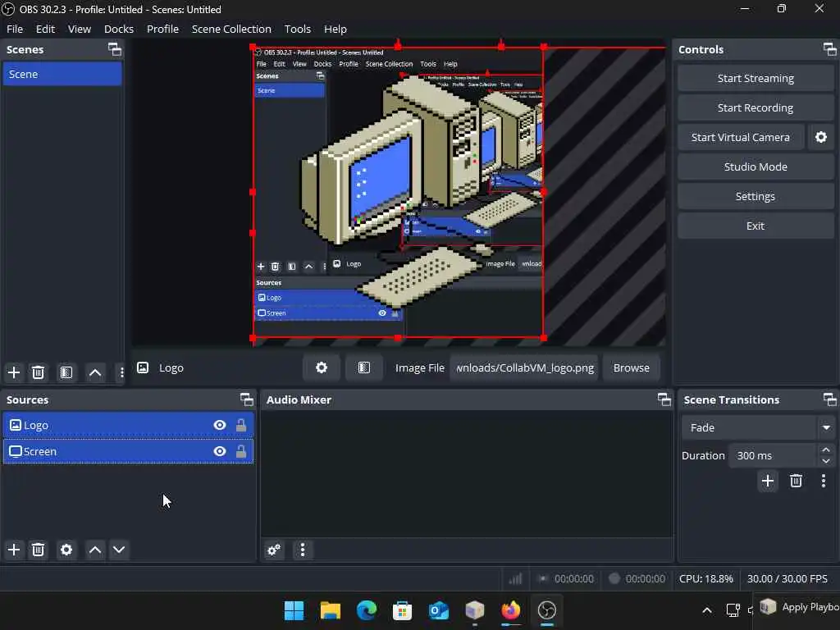Show hidden system tray icons chevron
The height and width of the screenshot is (630, 840).
pyautogui.click(x=707, y=610)
